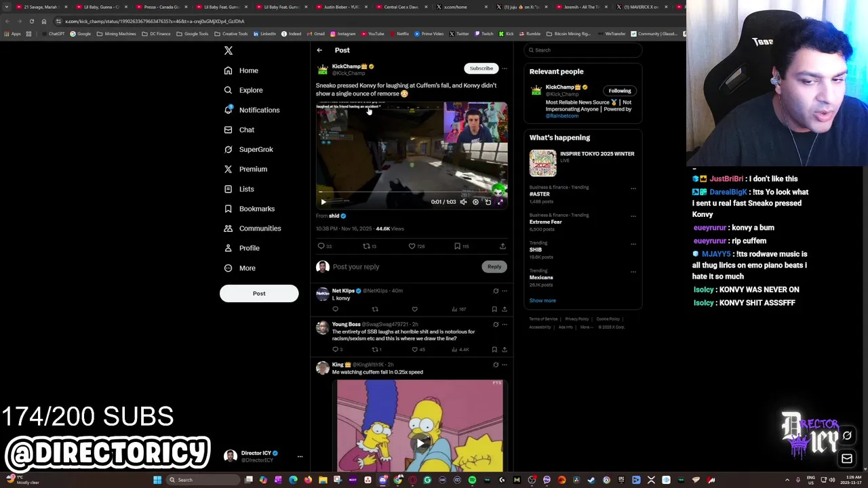This screenshot has width=868, height=488.
Task: Open three-dot menu on Young Boss's reply
Action: coord(505,325)
